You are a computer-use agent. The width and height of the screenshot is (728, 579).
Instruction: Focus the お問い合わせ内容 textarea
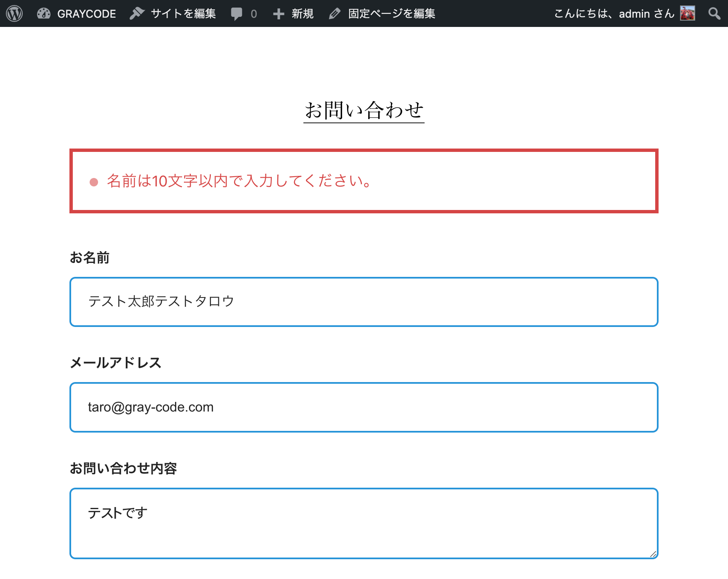[x=364, y=523]
